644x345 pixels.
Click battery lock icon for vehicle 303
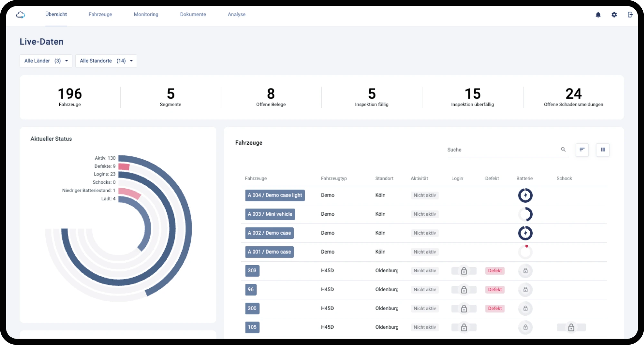[525, 271]
